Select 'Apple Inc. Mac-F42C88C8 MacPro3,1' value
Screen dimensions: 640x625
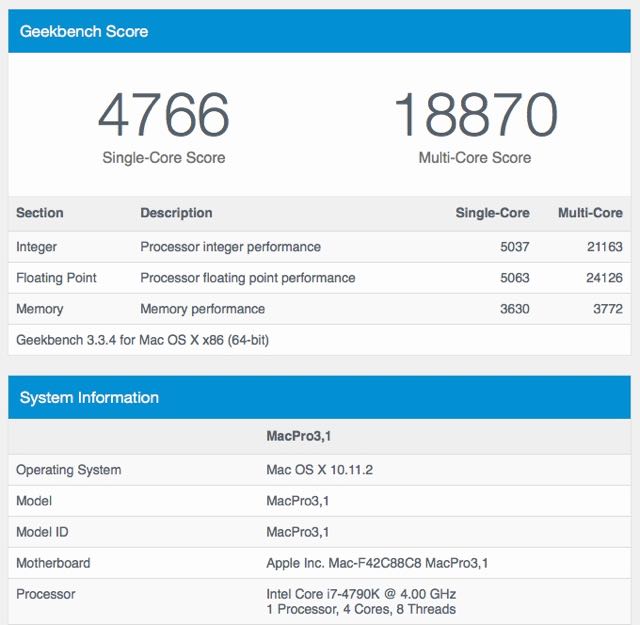pyautogui.click(x=377, y=563)
